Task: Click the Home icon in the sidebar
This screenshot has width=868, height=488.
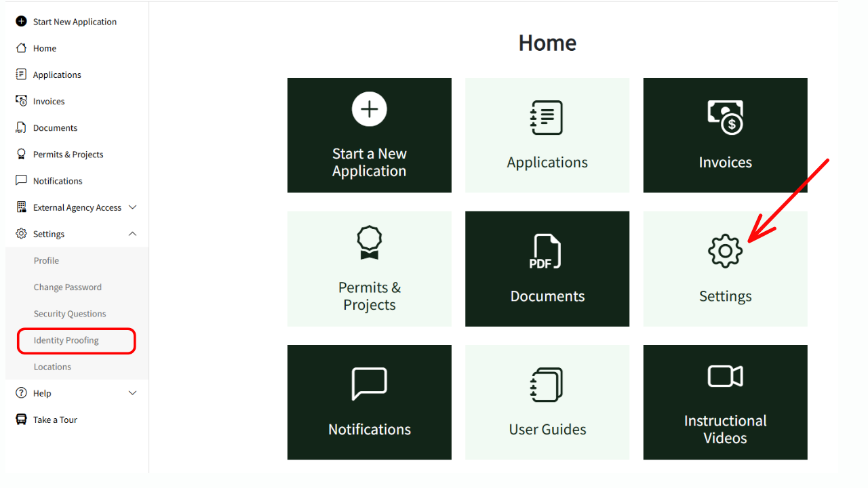Action: pyautogui.click(x=20, y=47)
